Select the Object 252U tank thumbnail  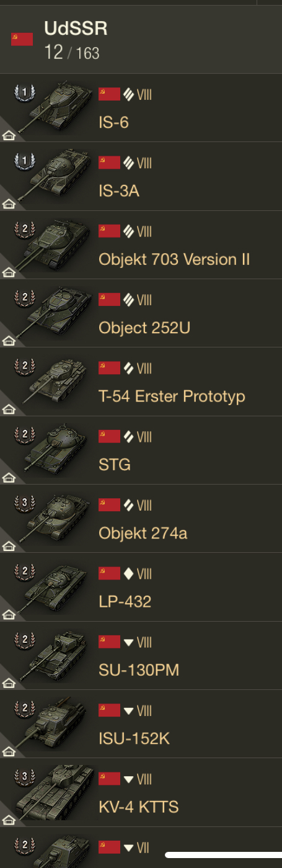coord(55,313)
